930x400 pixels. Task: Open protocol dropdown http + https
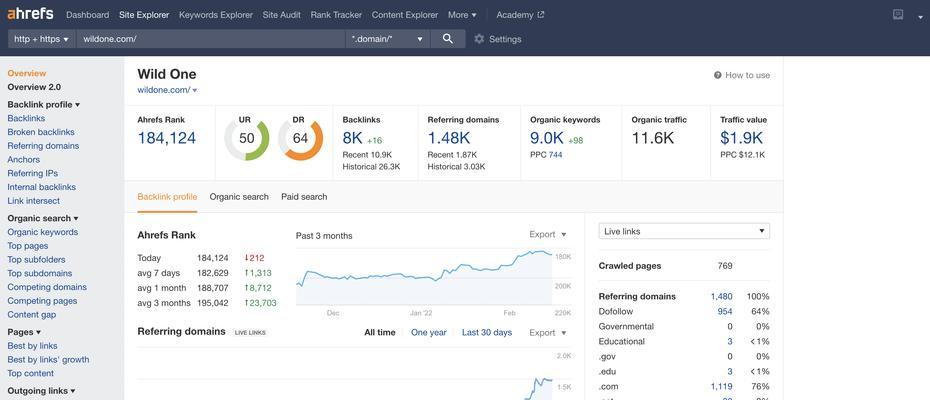(42, 39)
